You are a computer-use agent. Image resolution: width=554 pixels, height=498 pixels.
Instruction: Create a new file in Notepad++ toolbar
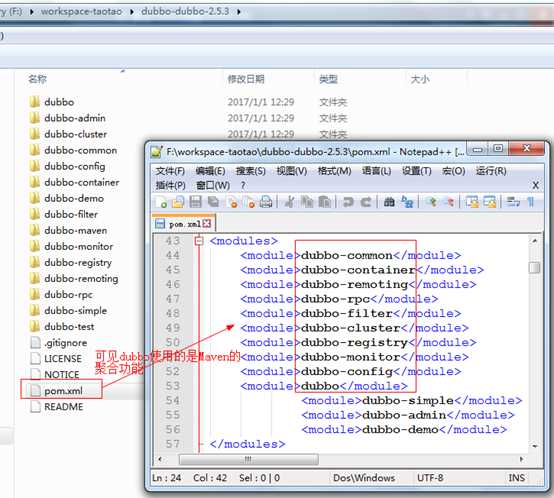coord(161,202)
